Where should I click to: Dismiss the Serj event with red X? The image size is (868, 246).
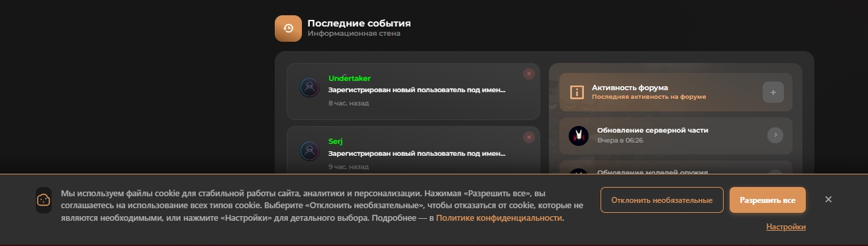[528, 137]
